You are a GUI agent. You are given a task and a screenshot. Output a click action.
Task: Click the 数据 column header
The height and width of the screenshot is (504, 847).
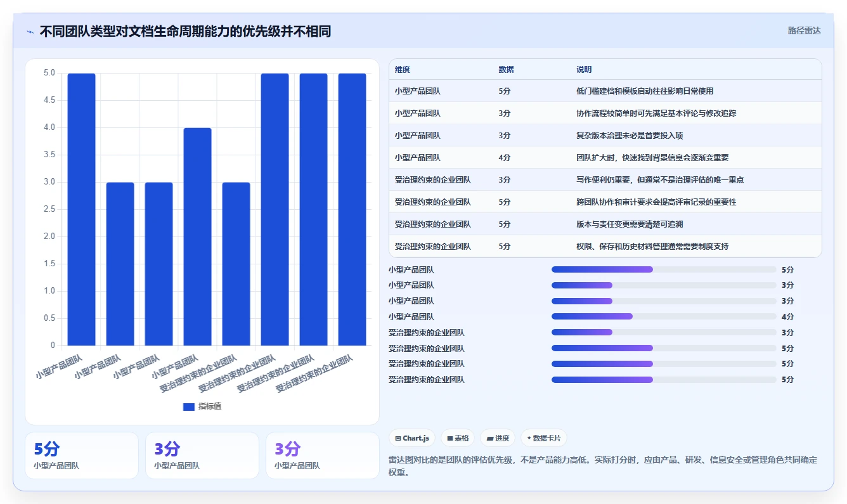click(x=507, y=70)
